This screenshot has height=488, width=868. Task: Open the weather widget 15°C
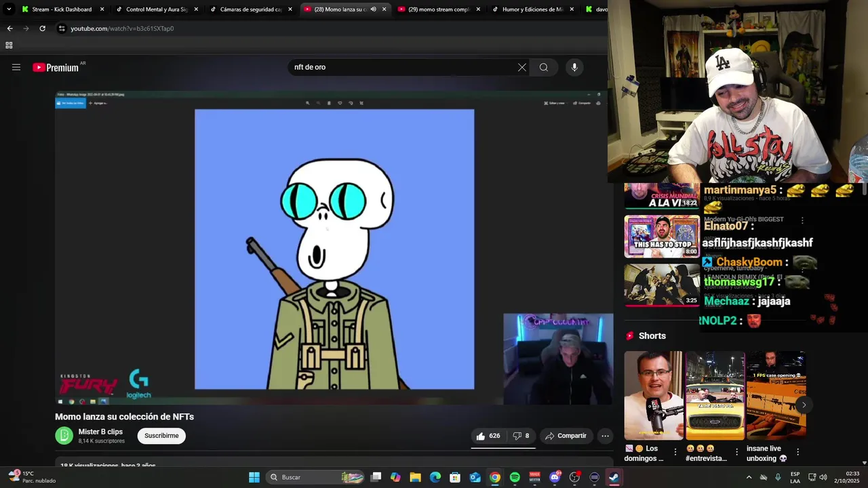[32, 477]
